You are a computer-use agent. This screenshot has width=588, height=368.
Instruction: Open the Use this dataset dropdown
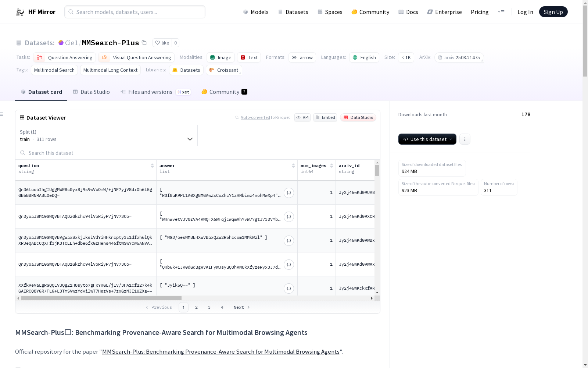(427, 139)
